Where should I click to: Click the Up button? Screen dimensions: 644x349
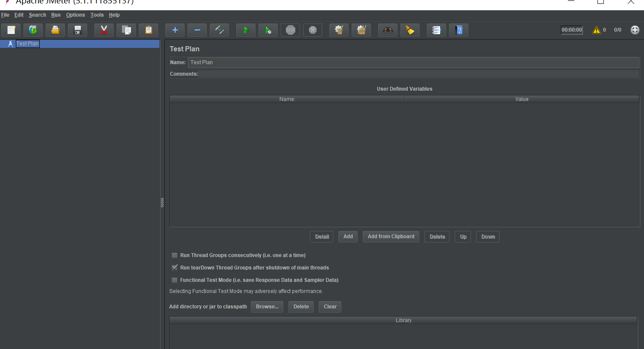point(463,237)
